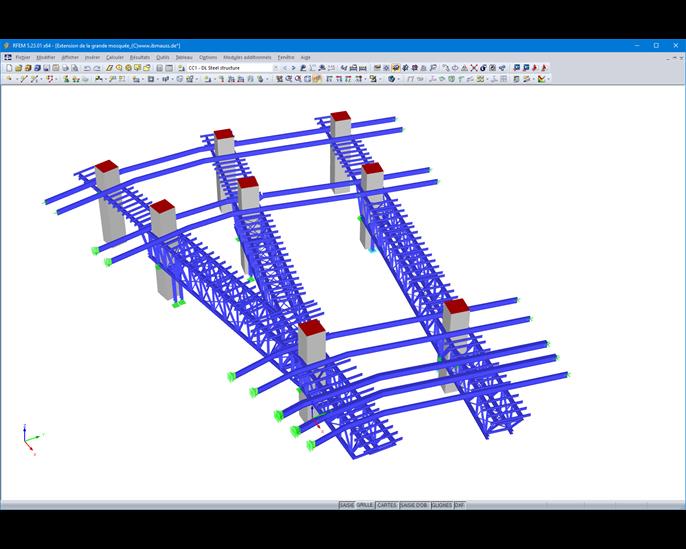This screenshot has height=549, width=686.
Task: Toggle SAISIE D'OBJ object snap in status bar
Action: [x=414, y=505]
